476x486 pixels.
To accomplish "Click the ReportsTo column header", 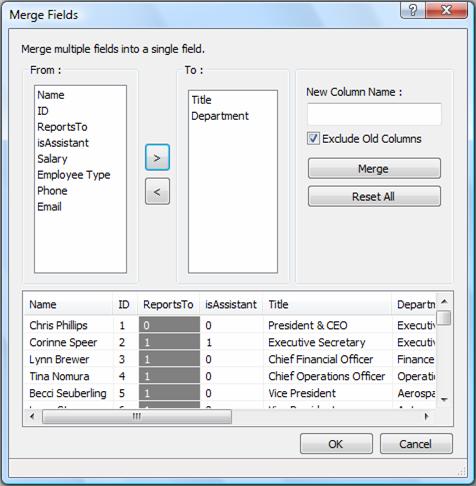I will click(x=168, y=304).
